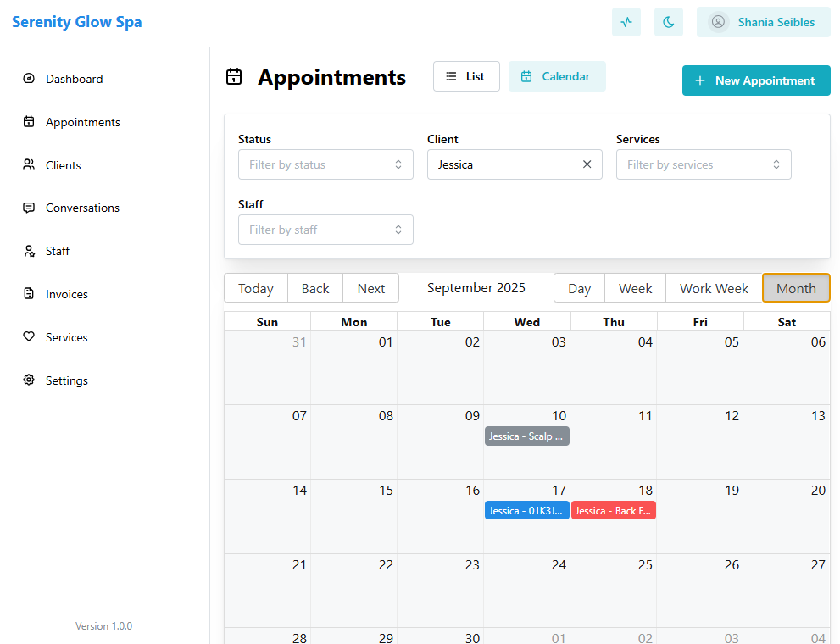Click the Settings gear icon in sidebar
This screenshot has height=644, width=840.
pyautogui.click(x=29, y=380)
